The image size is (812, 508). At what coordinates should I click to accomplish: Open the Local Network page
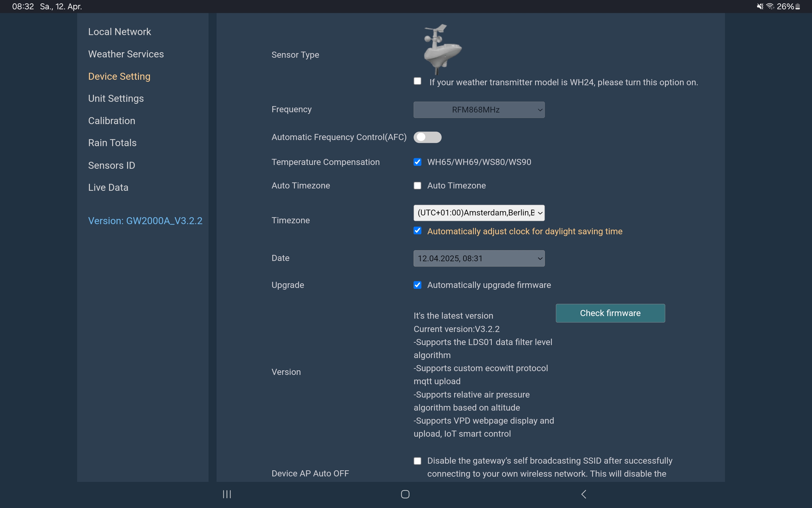[119, 32]
